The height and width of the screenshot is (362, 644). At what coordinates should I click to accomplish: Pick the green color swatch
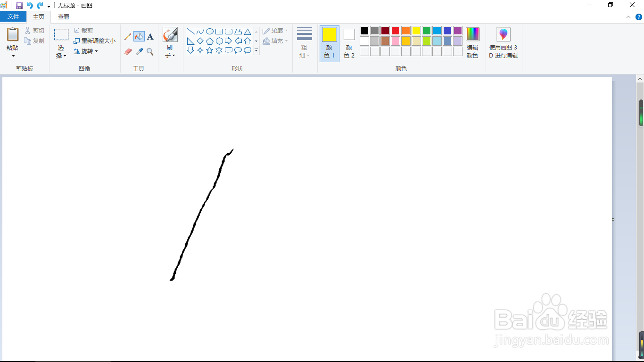(x=427, y=31)
